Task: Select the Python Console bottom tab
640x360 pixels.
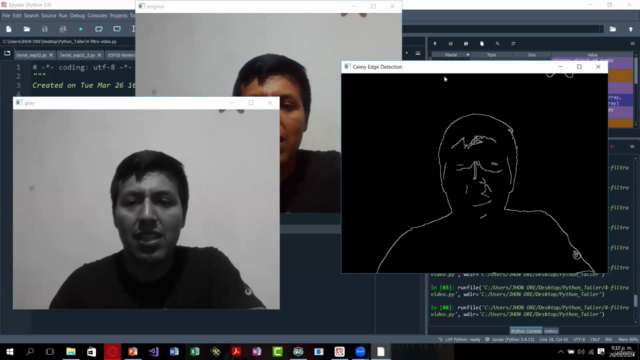Action: 526,331
